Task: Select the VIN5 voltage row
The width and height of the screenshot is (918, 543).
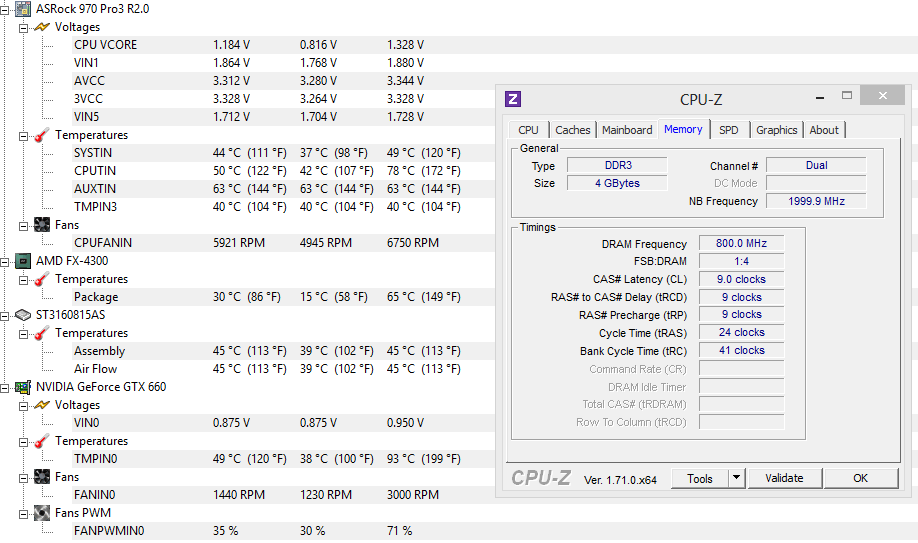Action: [283, 117]
